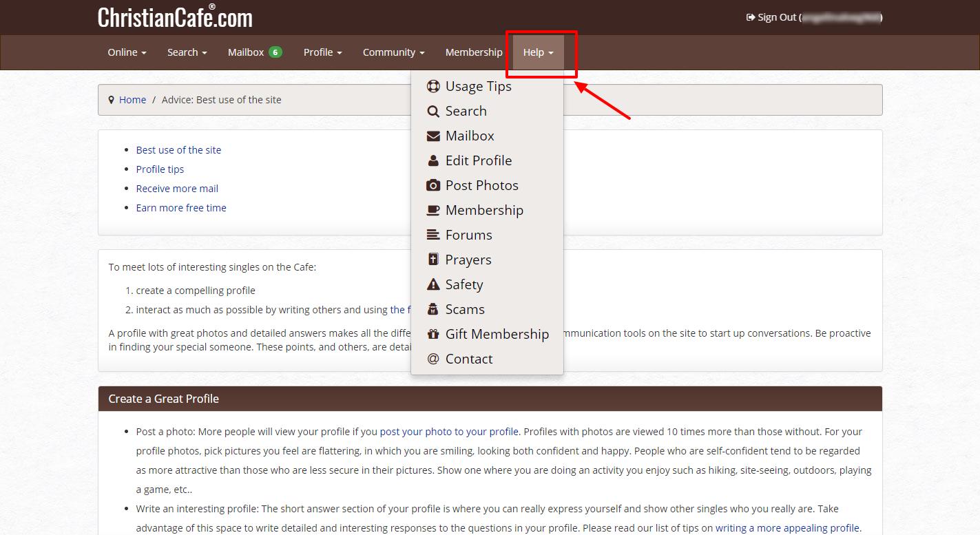This screenshot has width=980, height=535.
Task: Open Membership page from the navbar
Action: [x=474, y=52]
